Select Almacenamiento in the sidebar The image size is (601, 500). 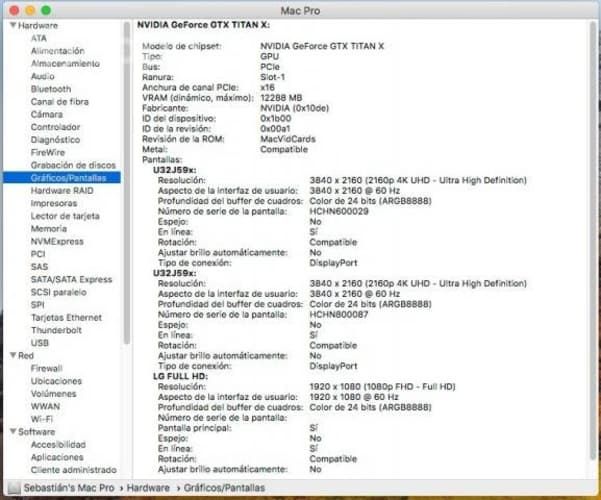tap(65, 63)
